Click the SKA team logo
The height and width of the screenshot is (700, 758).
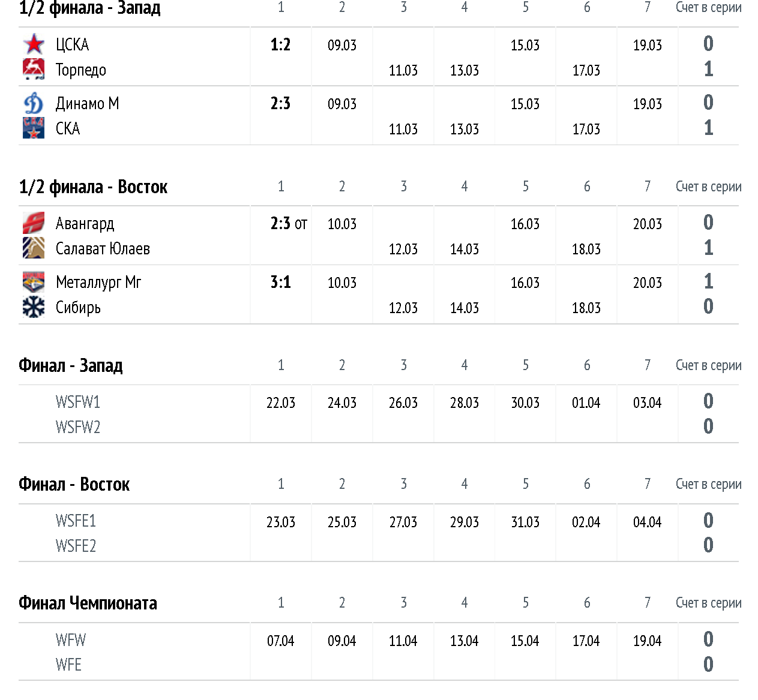tap(34, 128)
